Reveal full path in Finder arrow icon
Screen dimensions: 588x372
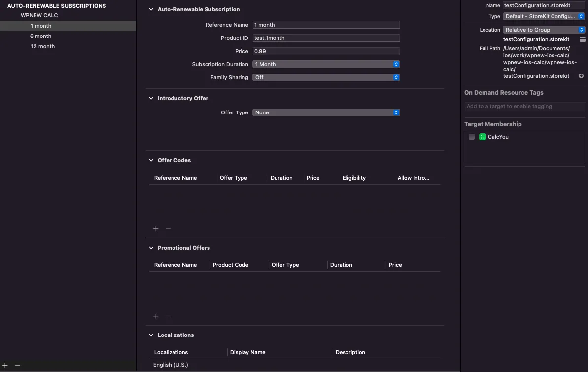[x=581, y=76]
